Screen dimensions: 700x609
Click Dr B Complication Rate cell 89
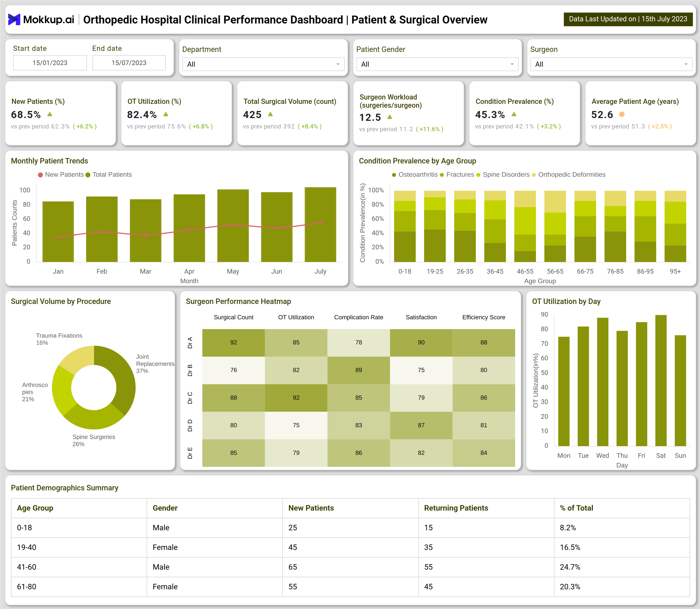359,370
